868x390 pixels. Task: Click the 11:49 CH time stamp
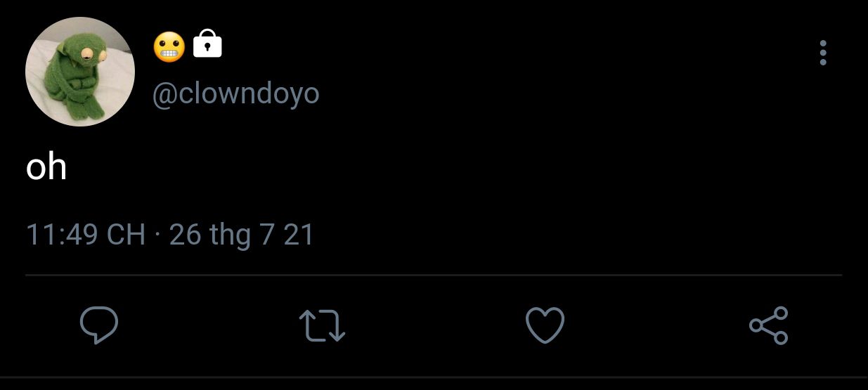pos(86,235)
